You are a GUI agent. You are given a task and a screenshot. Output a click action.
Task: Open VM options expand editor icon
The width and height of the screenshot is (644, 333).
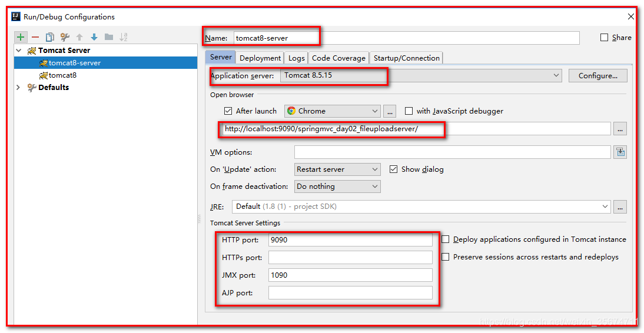tap(620, 152)
